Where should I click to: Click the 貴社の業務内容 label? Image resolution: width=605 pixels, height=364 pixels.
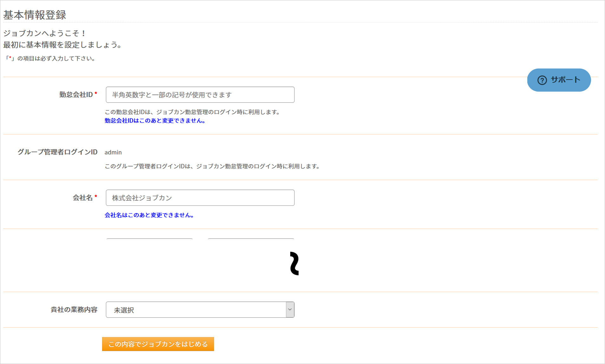click(x=74, y=309)
